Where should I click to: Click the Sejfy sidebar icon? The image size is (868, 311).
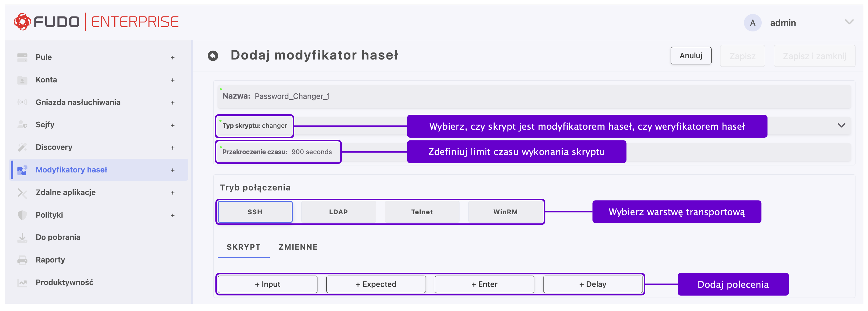(x=22, y=125)
